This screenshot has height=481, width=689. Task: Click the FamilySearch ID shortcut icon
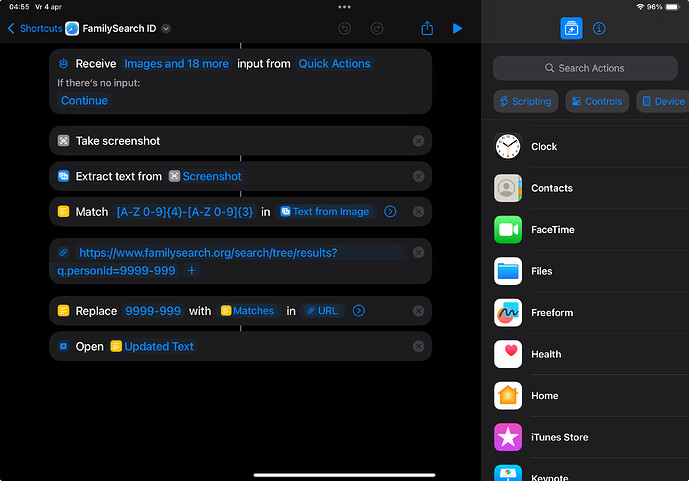tap(72, 29)
